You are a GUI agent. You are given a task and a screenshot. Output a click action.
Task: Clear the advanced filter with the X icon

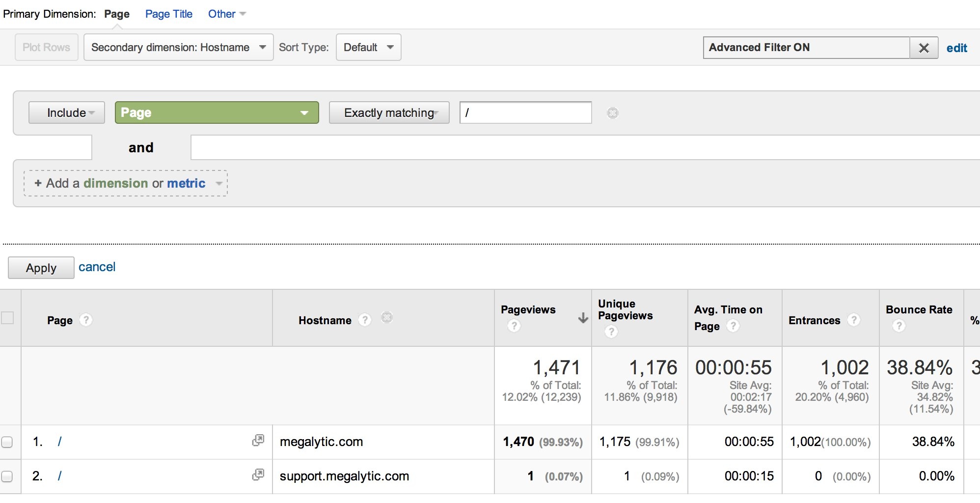pos(924,48)
